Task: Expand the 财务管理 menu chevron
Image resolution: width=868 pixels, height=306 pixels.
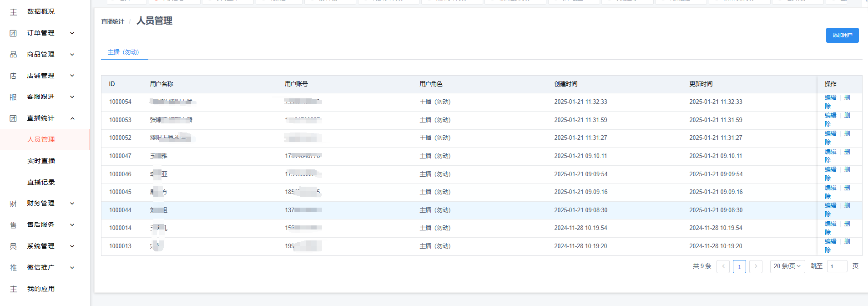Action: pos(72,204)
